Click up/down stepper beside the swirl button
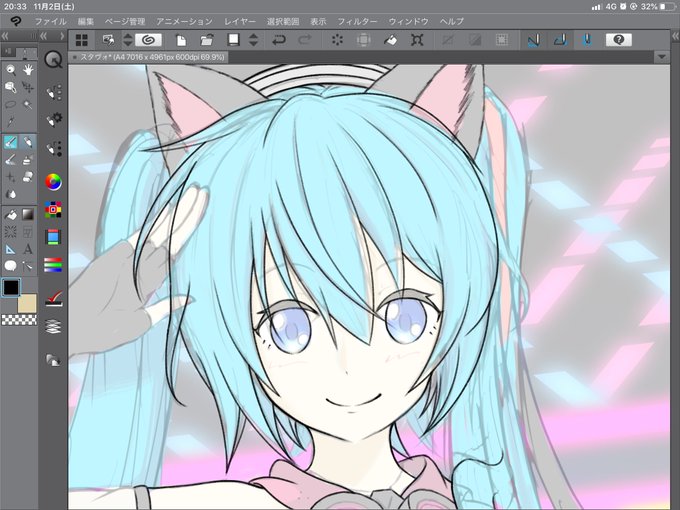Image resolution: width=680 pixels, height=510 pixels. coord(128,40)
